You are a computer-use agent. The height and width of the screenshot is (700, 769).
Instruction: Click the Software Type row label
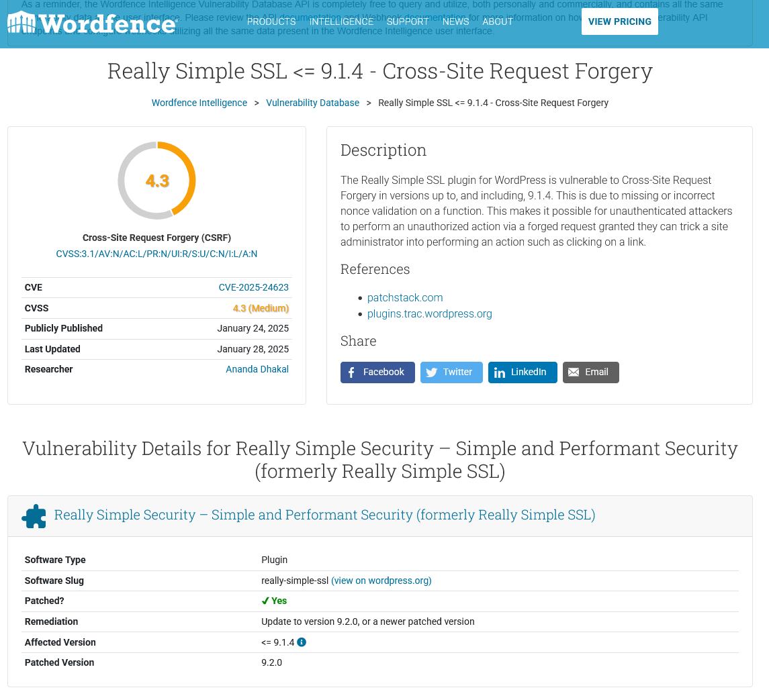55,560
